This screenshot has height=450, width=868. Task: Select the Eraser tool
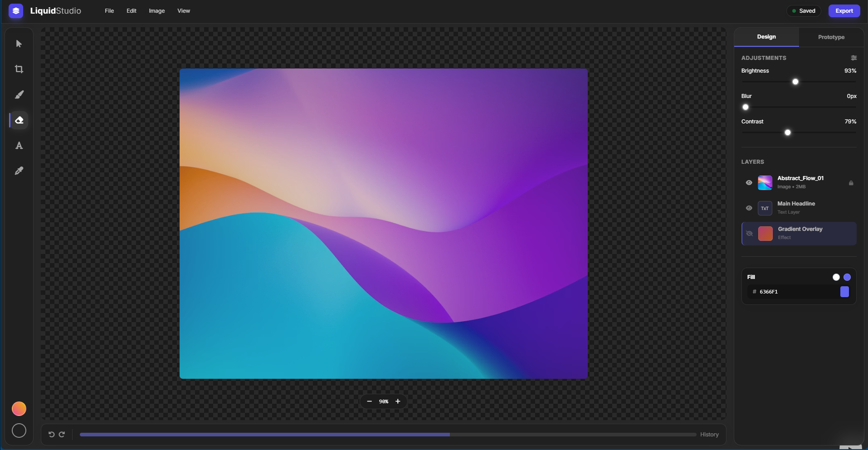(x=19, y=120)
